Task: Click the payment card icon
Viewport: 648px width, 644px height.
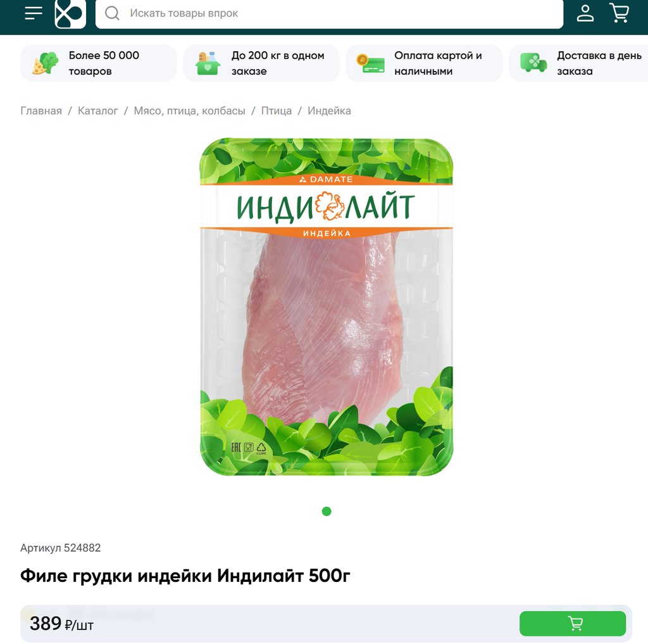Action: [x=371, y=63]
